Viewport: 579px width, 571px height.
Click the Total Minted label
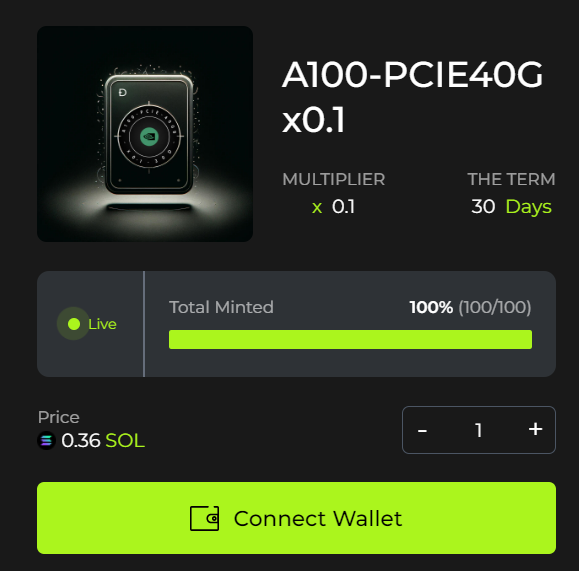coord(221,307)
